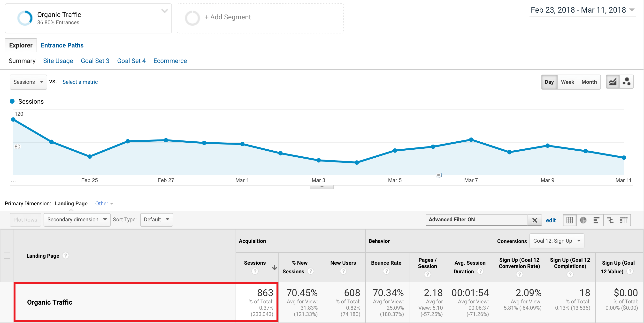Click the Landing Page help question mark
The image size is (644, 323).
coord(65,255)
